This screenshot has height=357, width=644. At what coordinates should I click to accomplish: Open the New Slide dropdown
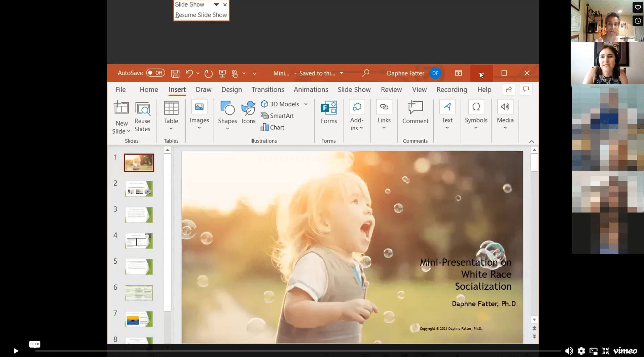121,128
